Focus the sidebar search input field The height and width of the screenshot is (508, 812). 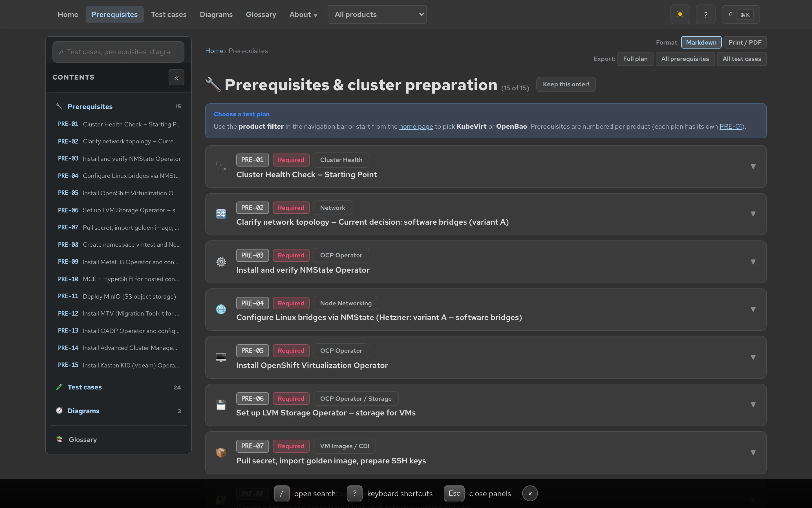118,52
